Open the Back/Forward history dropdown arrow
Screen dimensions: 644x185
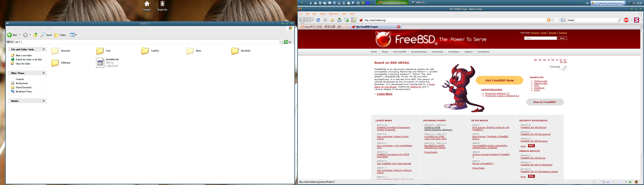click(313, 20)
